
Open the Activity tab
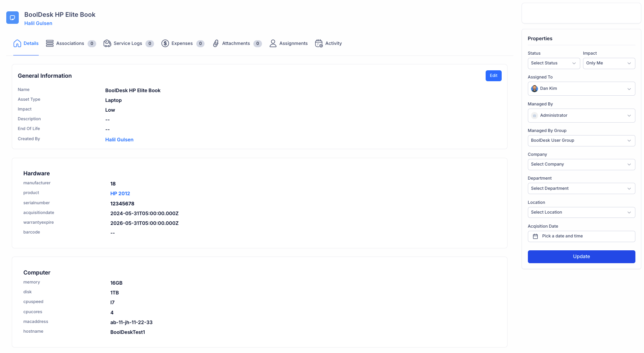[328, 43]
